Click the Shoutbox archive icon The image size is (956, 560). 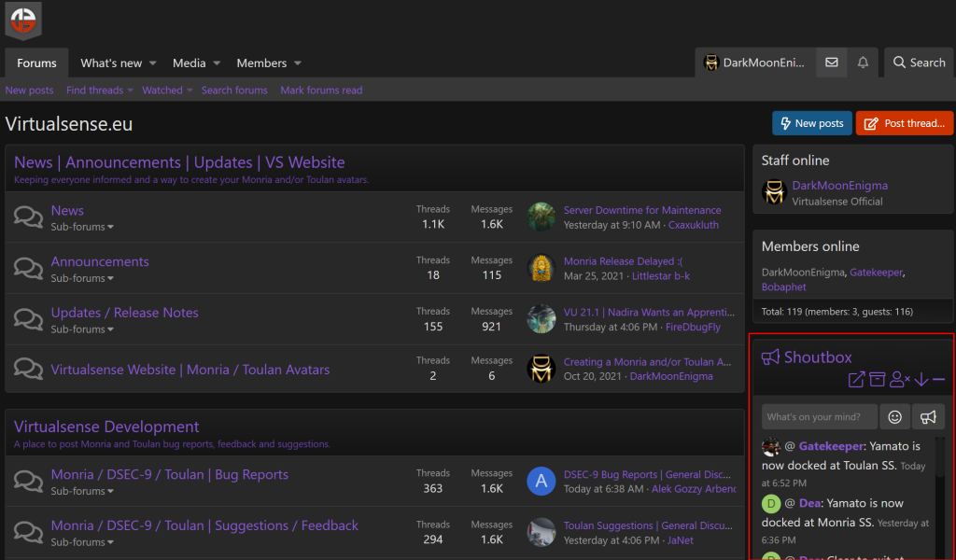[x=878, y=380]
